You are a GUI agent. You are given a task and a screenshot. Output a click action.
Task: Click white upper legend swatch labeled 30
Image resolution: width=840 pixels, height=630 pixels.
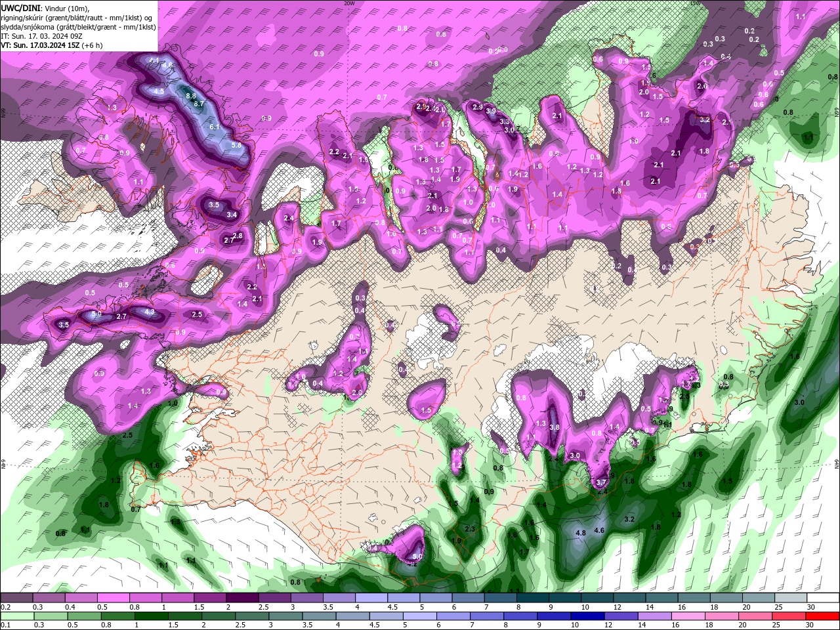coord(823,598)
